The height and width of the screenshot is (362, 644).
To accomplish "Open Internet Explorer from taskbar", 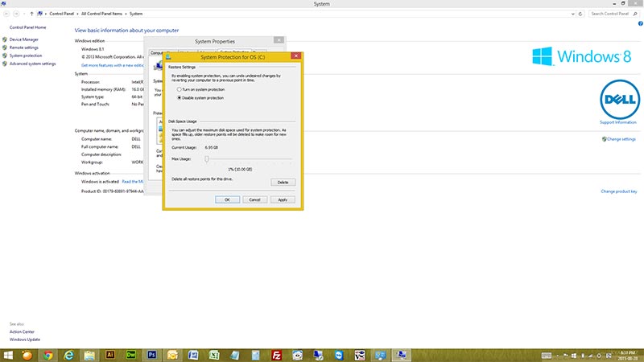I will pos(68,355).
